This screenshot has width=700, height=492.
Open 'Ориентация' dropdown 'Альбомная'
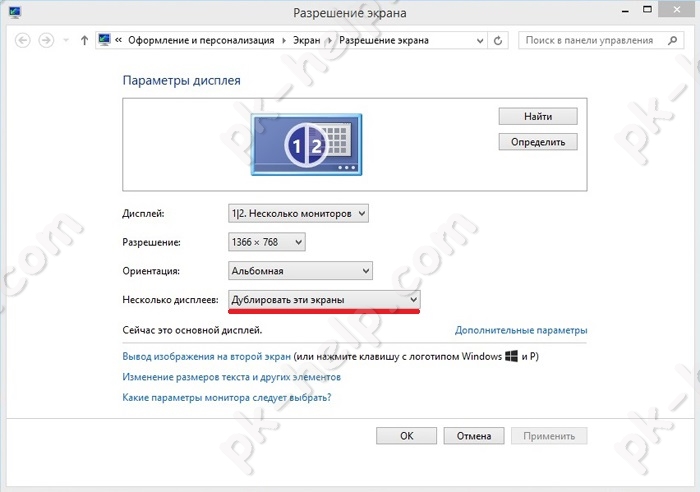point(300,271)
